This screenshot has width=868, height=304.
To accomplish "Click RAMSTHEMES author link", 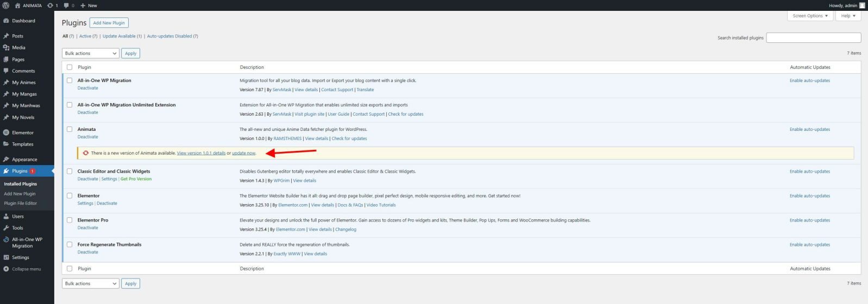I will point(287,138).
